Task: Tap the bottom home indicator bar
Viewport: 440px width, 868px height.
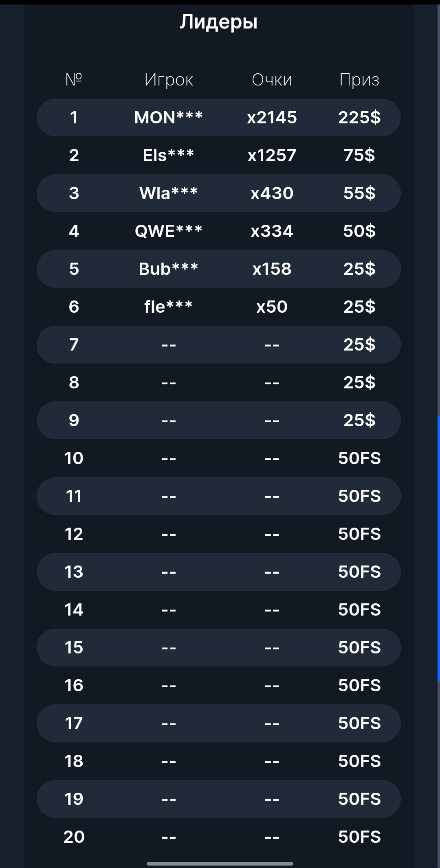Action: [x=220, y=864]
